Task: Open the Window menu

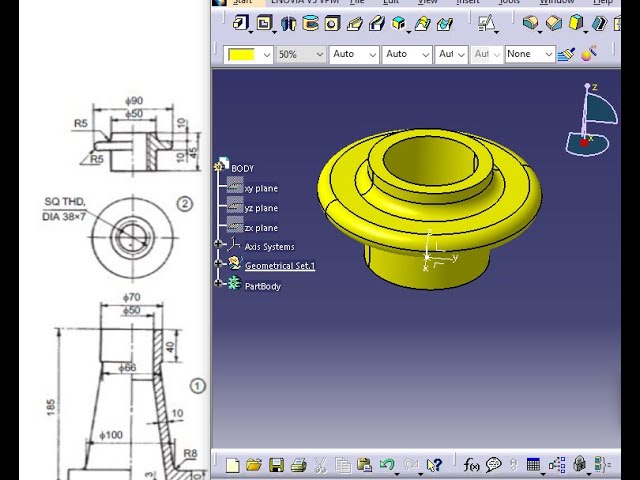Action: coord(557,2)
